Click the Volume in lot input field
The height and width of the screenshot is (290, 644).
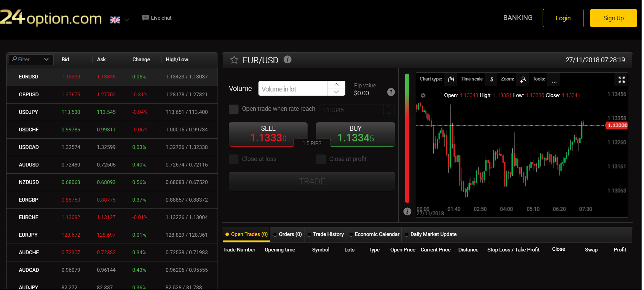[292, 88]
